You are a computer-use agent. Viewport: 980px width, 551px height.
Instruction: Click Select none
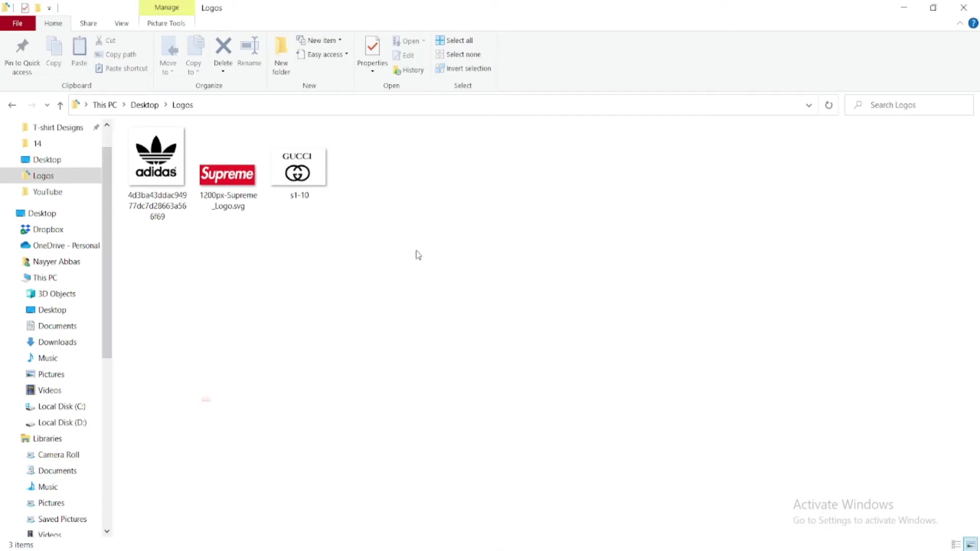458,54
